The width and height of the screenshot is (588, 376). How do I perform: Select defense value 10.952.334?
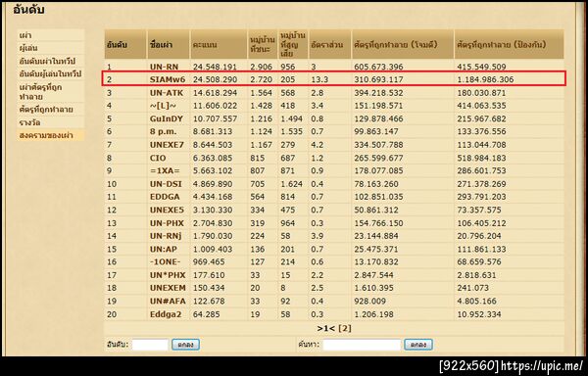(x=479, y=314)
